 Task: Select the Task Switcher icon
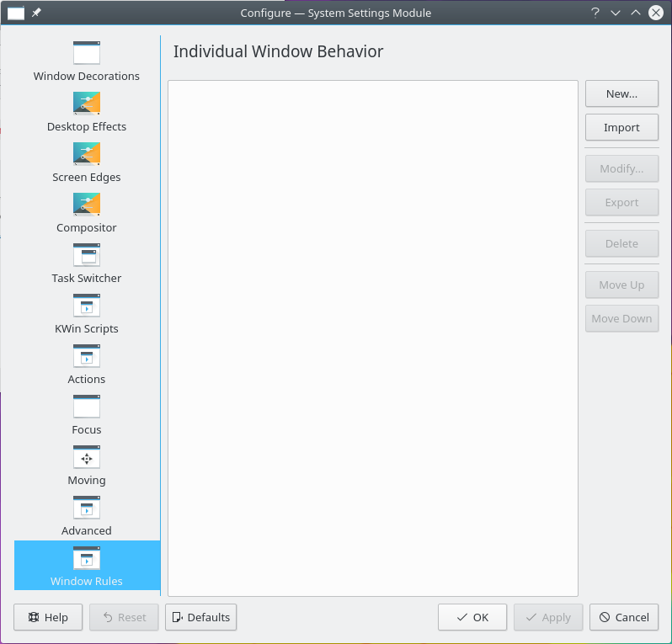pos(87,263)
